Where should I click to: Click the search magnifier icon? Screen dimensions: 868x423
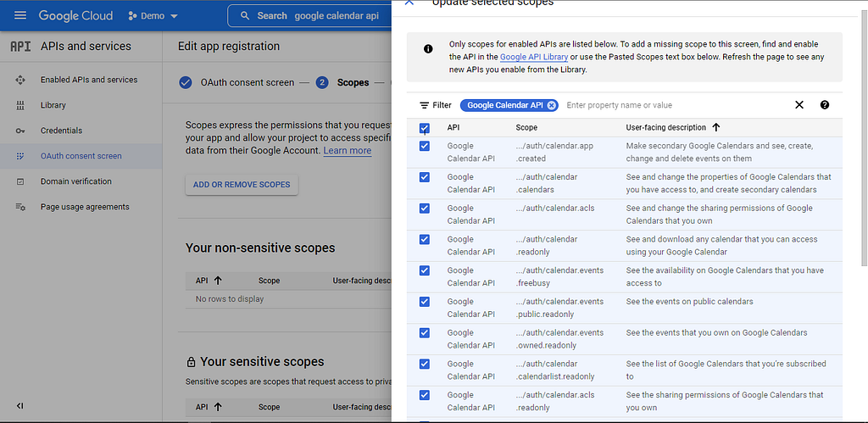[x=245, y=15]
